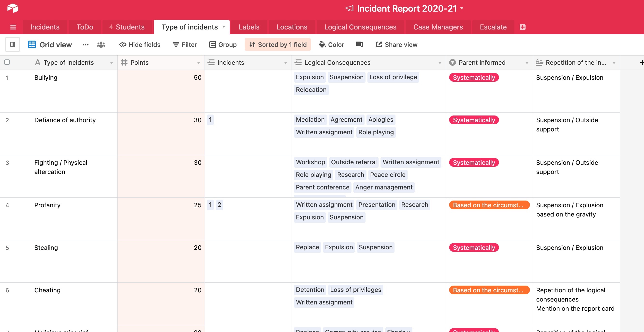Click Incidents linked field icon
Screen dimensions: 644x332
[x=211, y=62]
